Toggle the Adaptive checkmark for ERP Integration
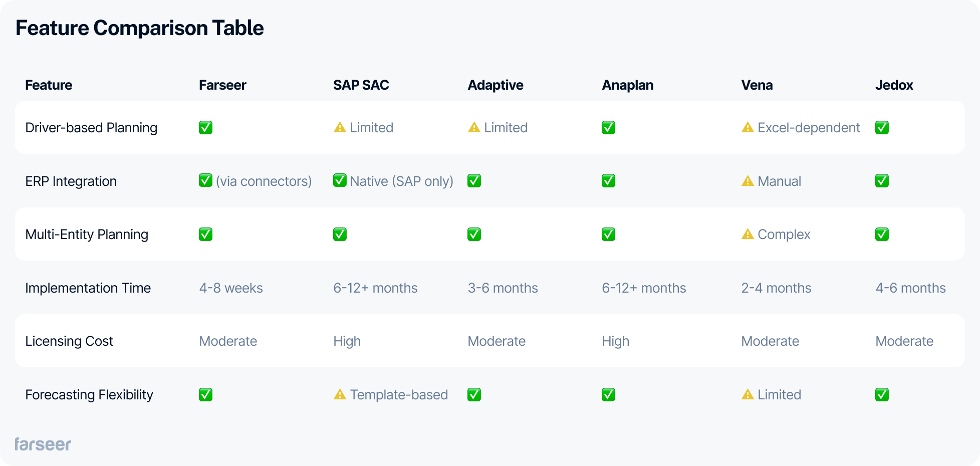980x466 pixels. 473,181
